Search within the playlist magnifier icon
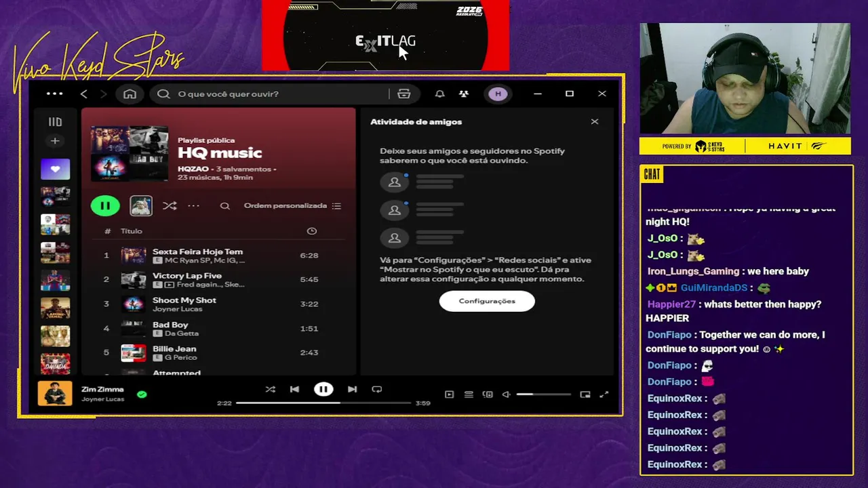868x488 pixels. [225, 206]
